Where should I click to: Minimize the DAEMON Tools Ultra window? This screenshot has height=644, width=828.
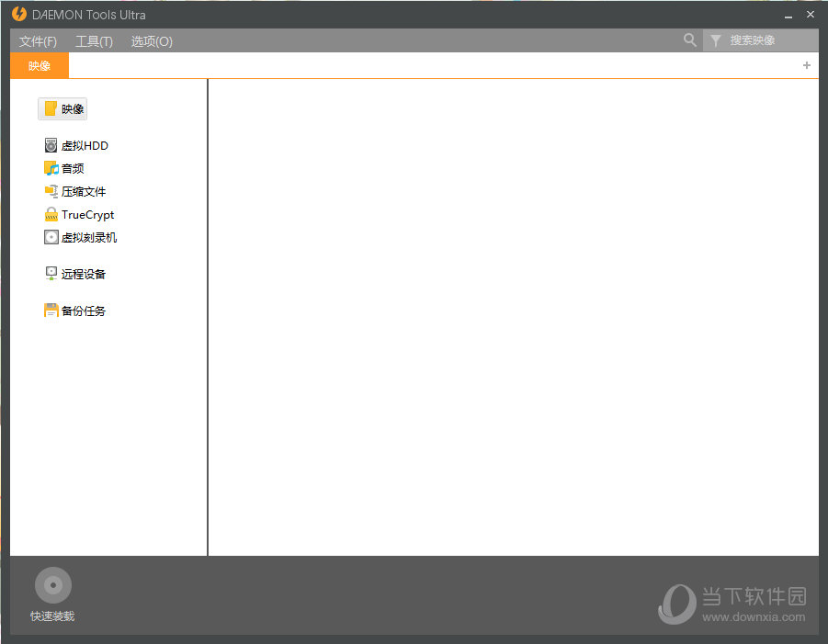pos(788,15)
